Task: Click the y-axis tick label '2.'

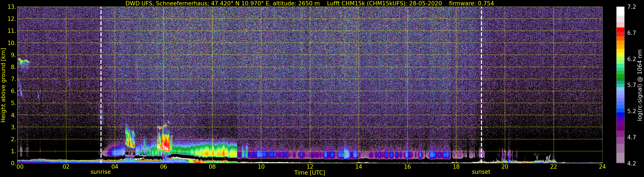Action: pyautogui.click(x=13, y=139)
